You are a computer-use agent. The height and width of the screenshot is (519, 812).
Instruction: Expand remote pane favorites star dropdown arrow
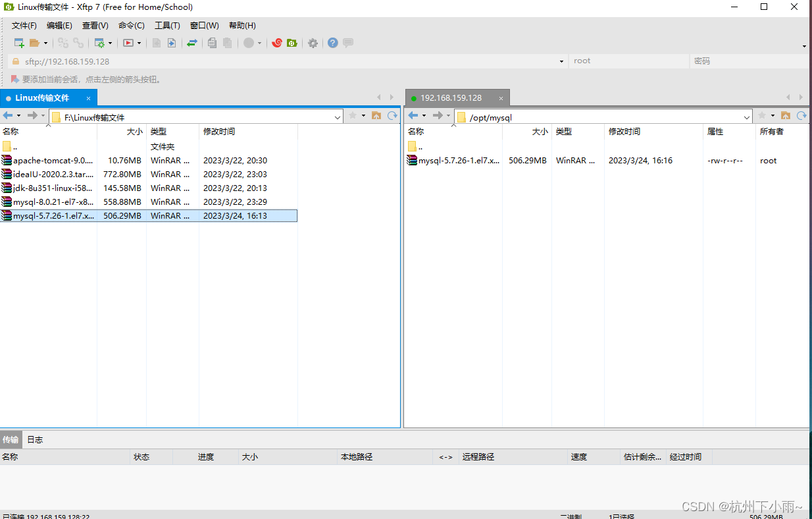tap(773, 117)
